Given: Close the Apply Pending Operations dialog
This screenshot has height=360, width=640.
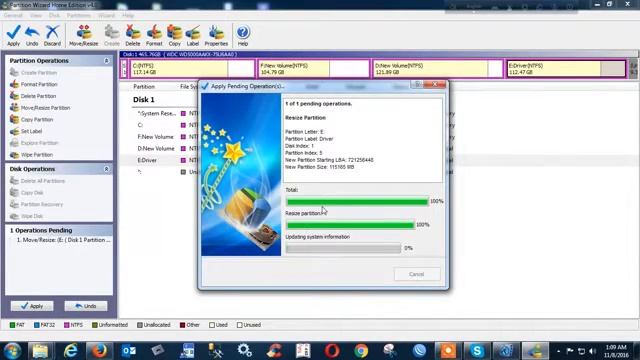Looking at the screenshot, I should (435, 84).
